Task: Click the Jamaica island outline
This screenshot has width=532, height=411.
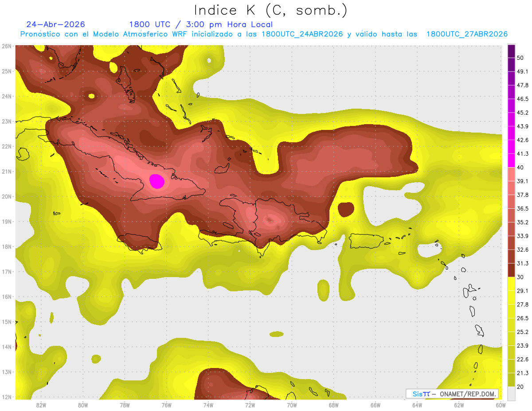Action: pos(138,242)
